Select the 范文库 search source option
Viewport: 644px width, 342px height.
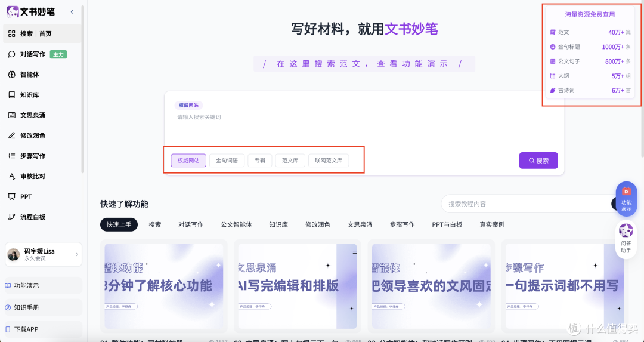coord(290,161)
